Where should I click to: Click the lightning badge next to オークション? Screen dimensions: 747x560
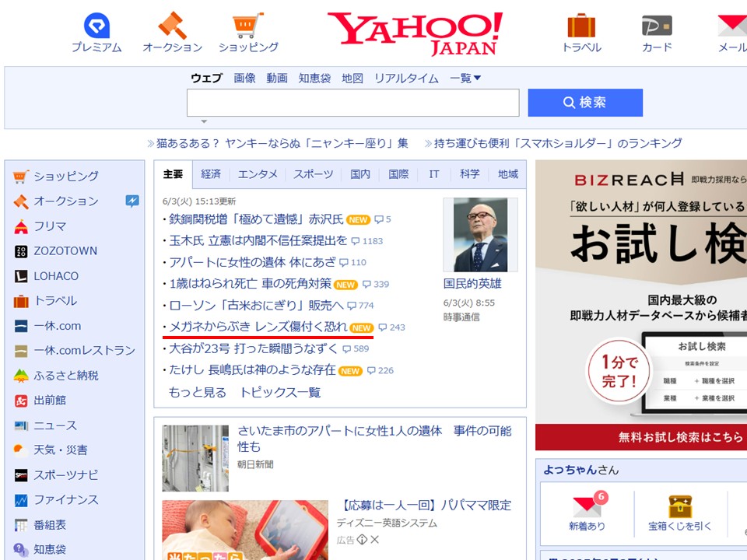click(x=132, y=201)
